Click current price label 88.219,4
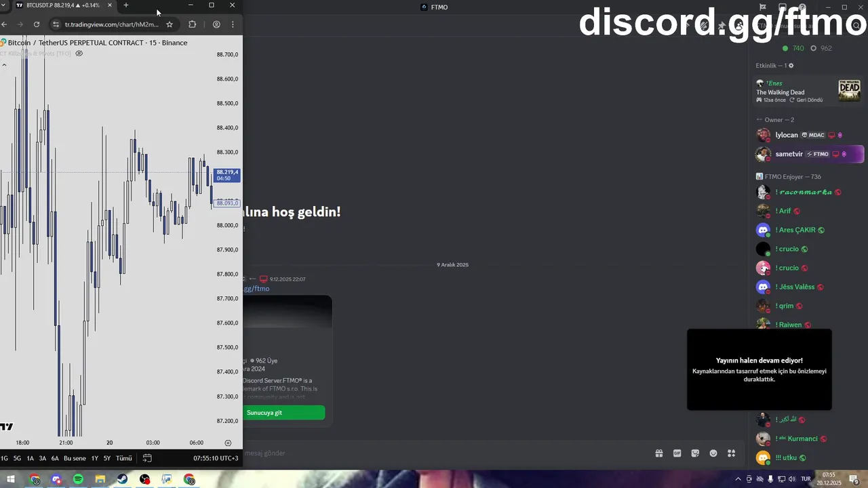The height and width of the screenshot is (488, 868). [227, 175]
